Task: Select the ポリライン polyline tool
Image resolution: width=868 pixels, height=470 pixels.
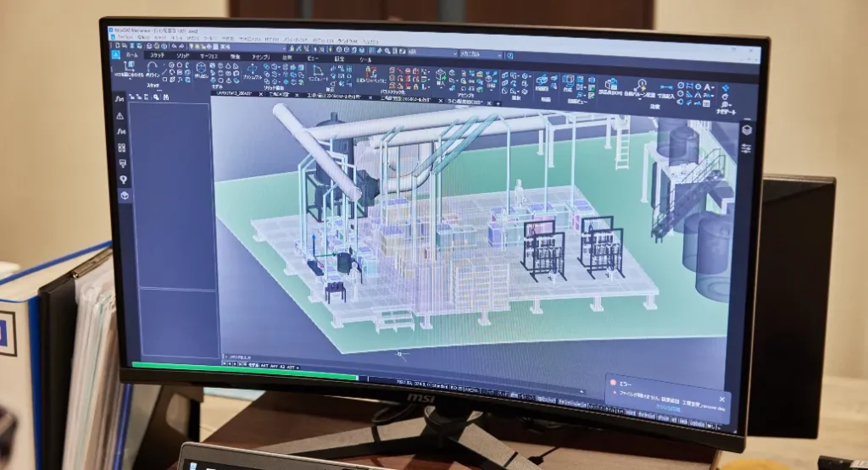Action: coord(153,69)
